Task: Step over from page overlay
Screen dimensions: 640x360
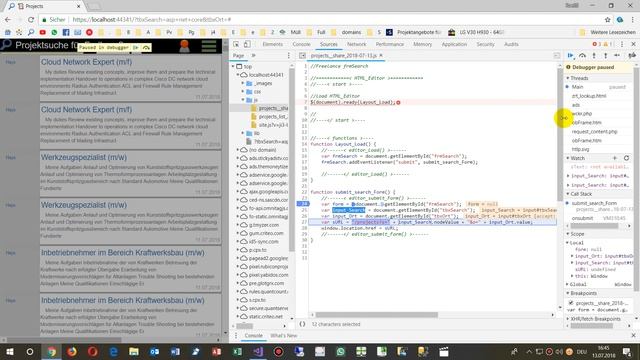Action: pyautogui.click(x=146, y=48)
